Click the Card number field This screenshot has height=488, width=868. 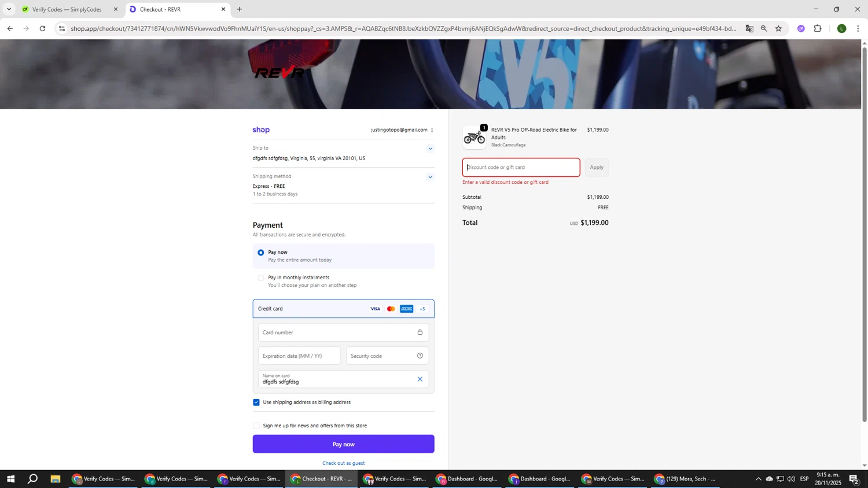pos(343,332)
